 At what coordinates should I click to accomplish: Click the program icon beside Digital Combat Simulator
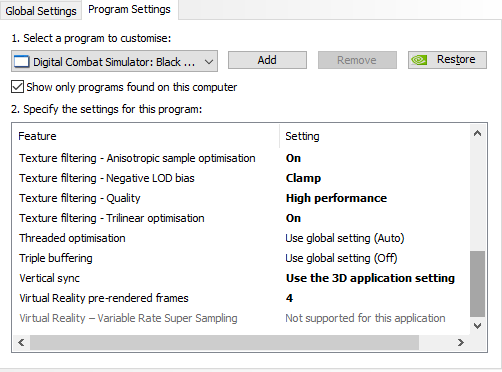pos(22,62)
